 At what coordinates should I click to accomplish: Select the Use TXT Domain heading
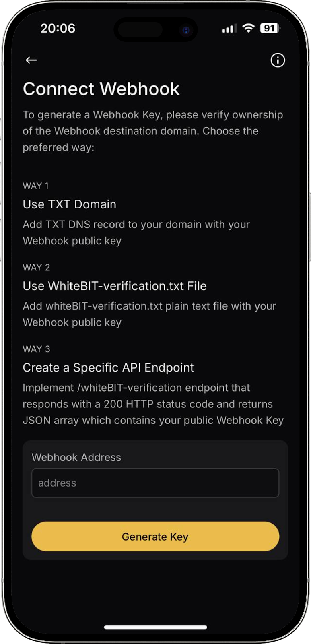point(70,204)
